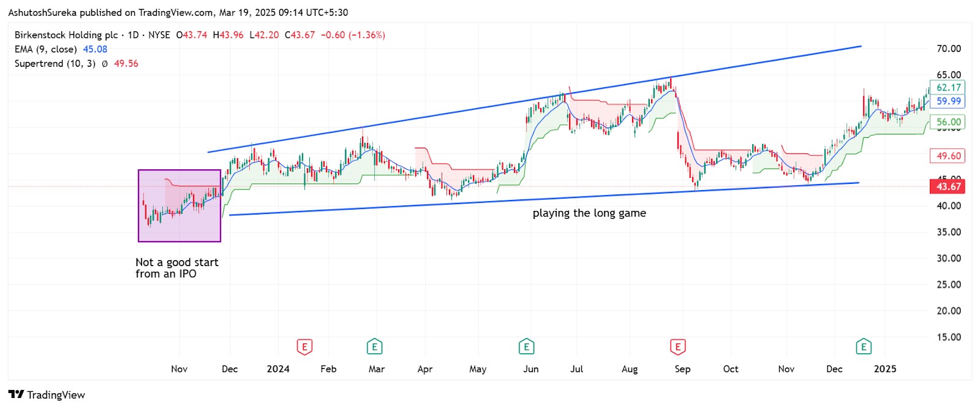Click the 25.00 price axis label
This screenshot has height=409, width=980.
pos(949,285)
